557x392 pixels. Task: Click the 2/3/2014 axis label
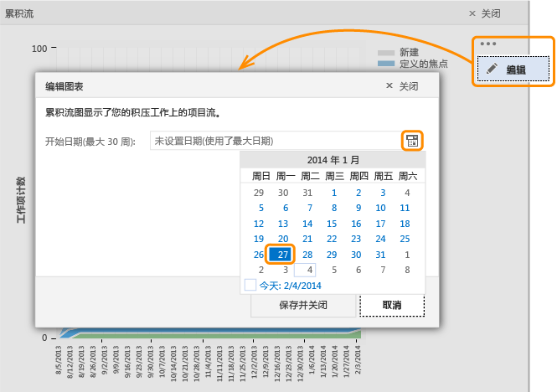pyautogui.click(x=358, y=359)
